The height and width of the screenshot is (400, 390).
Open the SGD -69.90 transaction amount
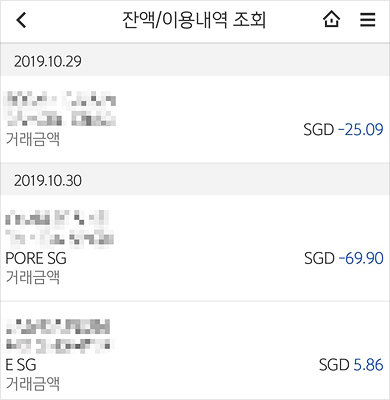(x=344, y=258)
